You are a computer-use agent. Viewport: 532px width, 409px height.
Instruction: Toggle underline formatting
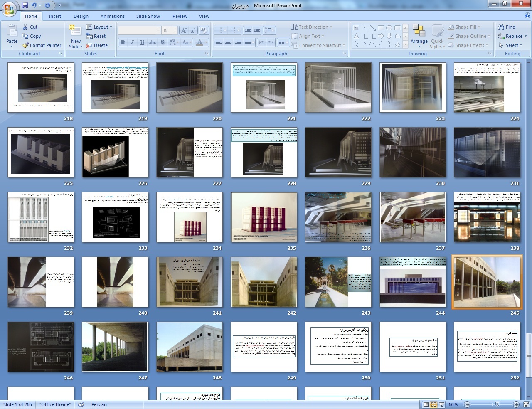(x=142, y=42)
